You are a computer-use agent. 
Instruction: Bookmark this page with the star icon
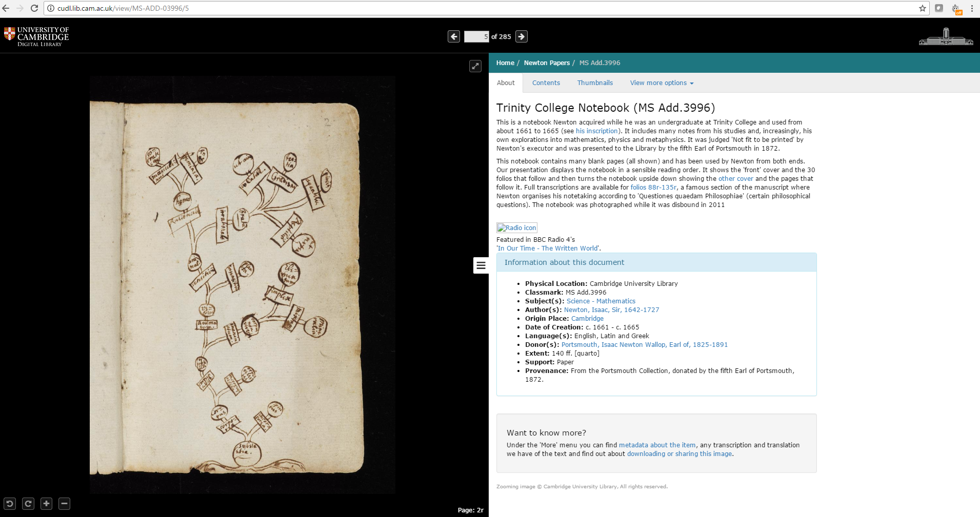point(922,8)
